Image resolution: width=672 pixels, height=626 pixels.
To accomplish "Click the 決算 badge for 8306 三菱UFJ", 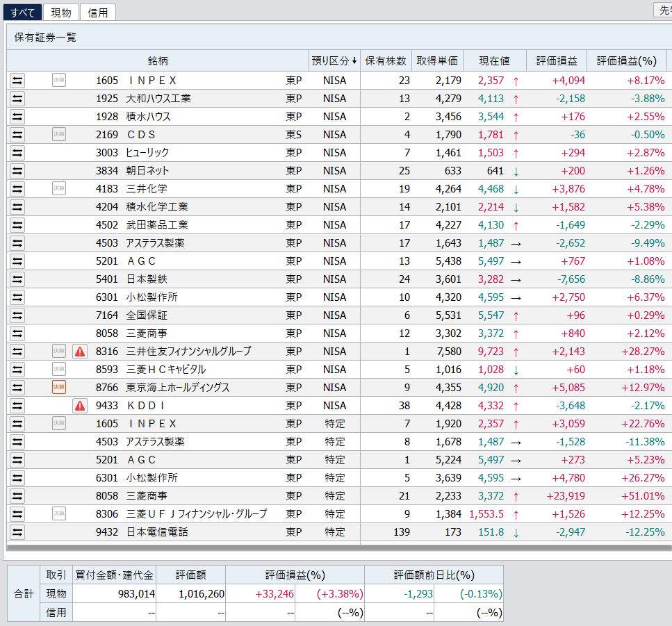I will (x=58, y=513).
